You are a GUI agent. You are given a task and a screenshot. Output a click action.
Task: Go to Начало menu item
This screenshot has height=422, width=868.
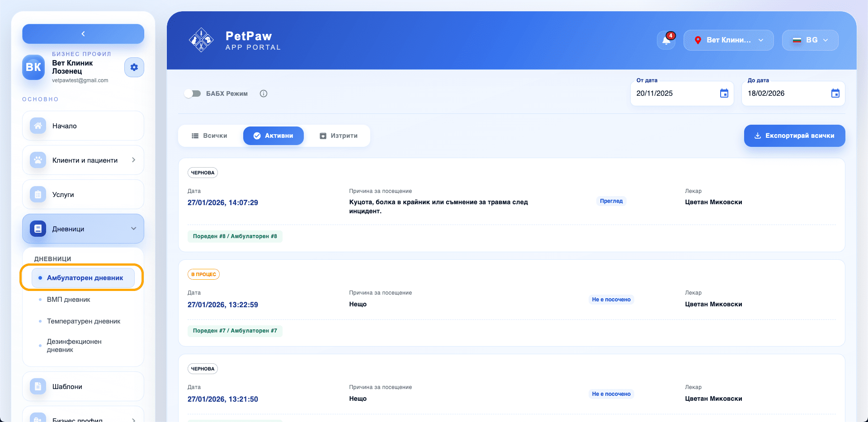click(83, 126)
